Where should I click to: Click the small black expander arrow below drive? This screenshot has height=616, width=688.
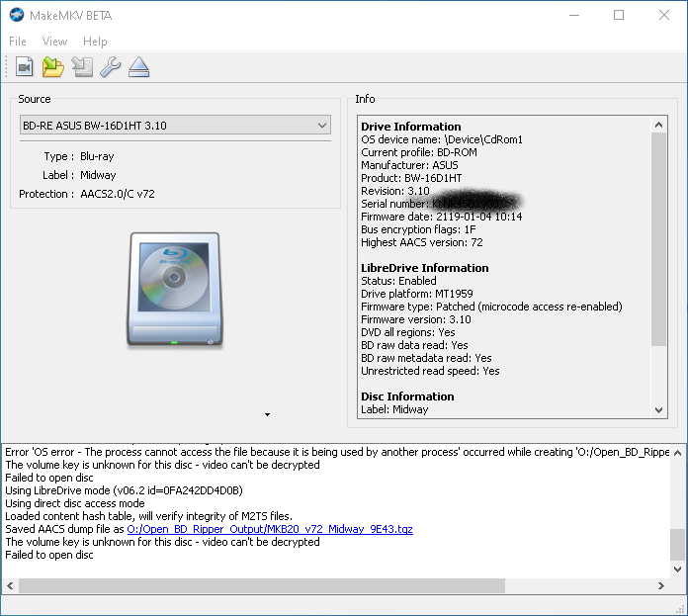267,414
